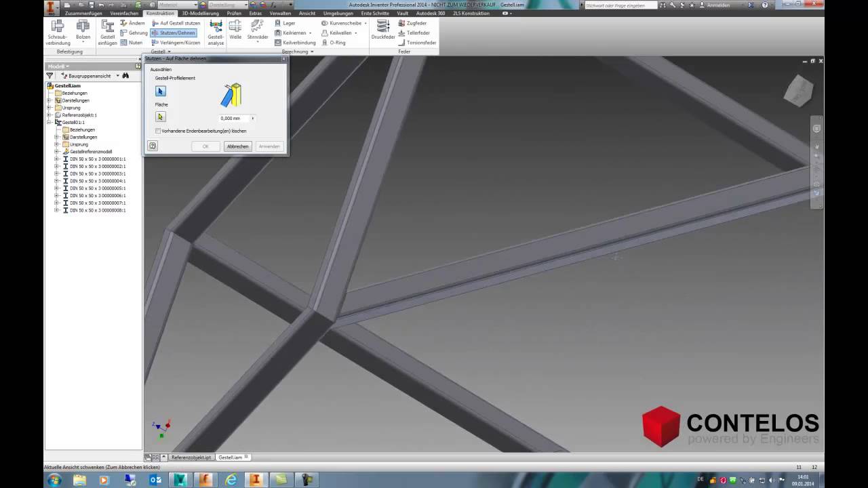Click Anmelden sign-in link
This screenshot has width=868, height=488.
[718, 5]
